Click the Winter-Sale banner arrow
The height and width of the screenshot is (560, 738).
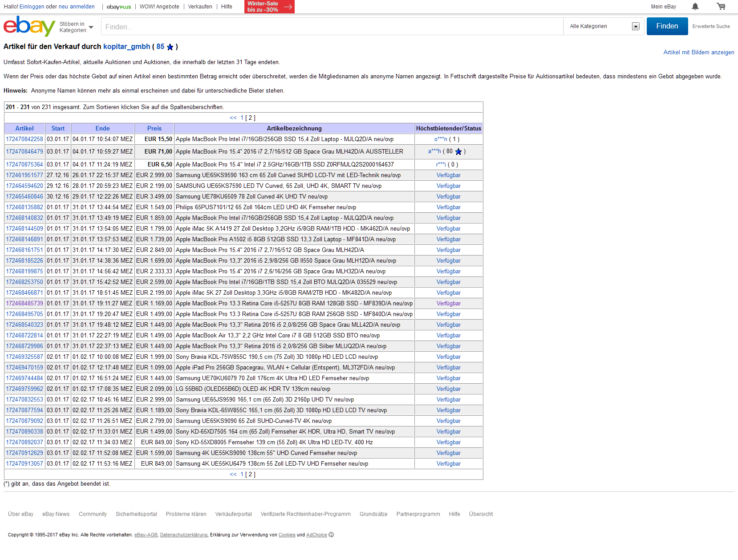pyautogui.click(x=288, y=7)
